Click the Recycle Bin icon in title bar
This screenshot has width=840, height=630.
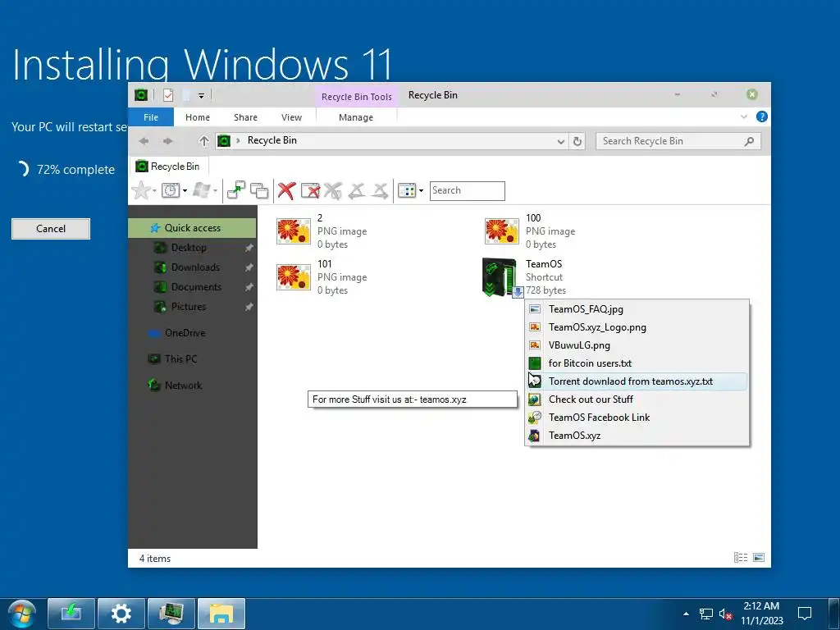(141, 95)
